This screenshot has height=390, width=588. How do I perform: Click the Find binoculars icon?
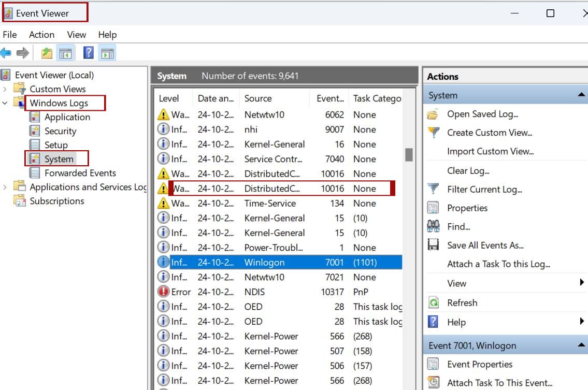[x=433, y=226]
